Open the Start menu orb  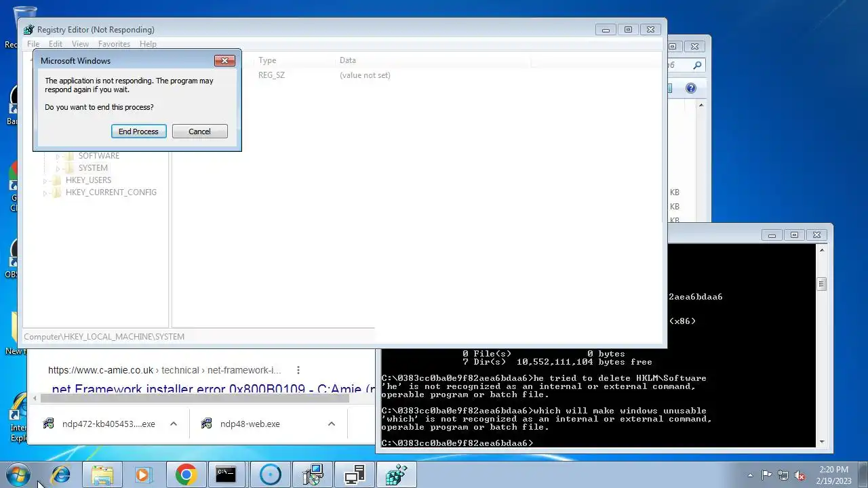(x=18, y=475)
